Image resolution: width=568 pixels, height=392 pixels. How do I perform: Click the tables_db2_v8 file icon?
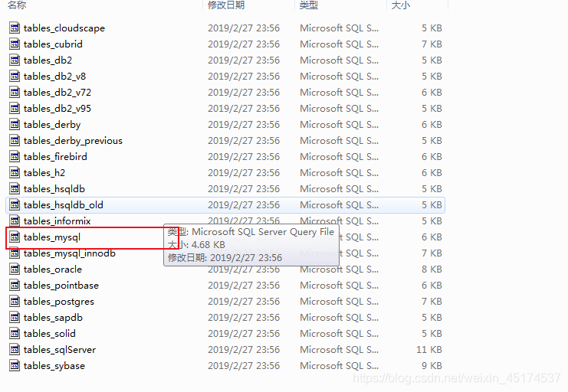click(x=15, y=76)
